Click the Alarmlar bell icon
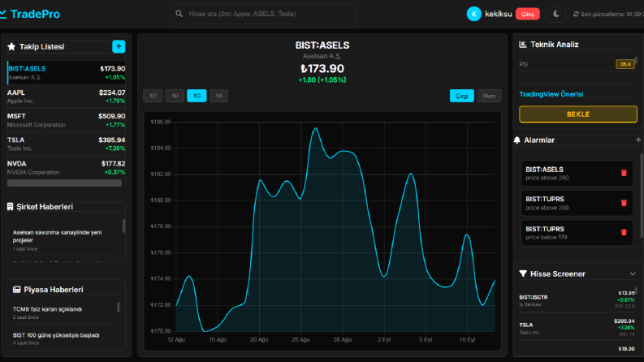The image size is (644, 362). tap(517, 140)
